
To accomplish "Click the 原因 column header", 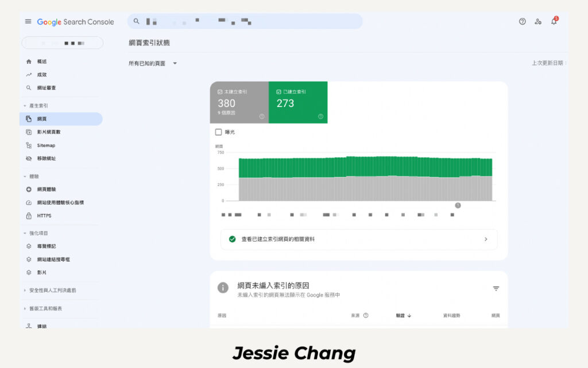I will tap(222, 316).
